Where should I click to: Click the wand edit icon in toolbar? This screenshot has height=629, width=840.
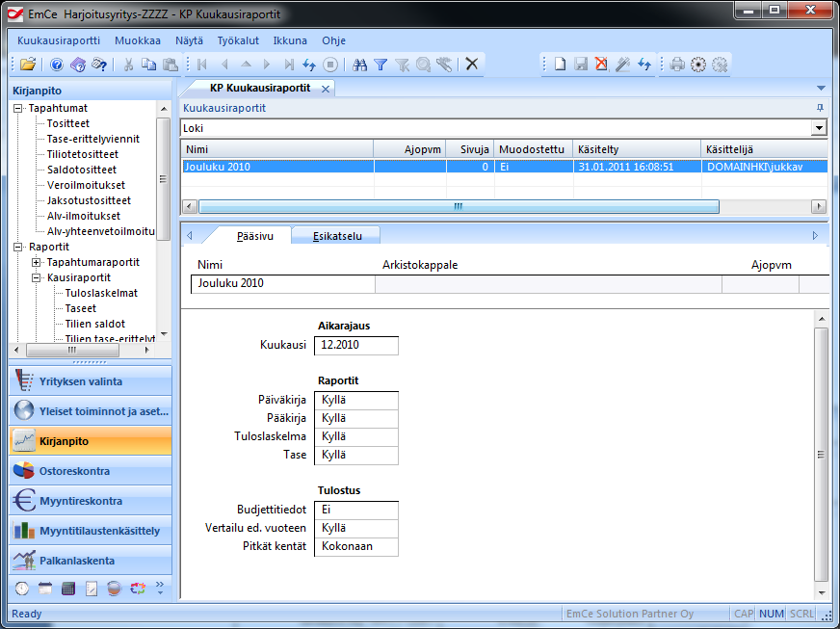622,65
